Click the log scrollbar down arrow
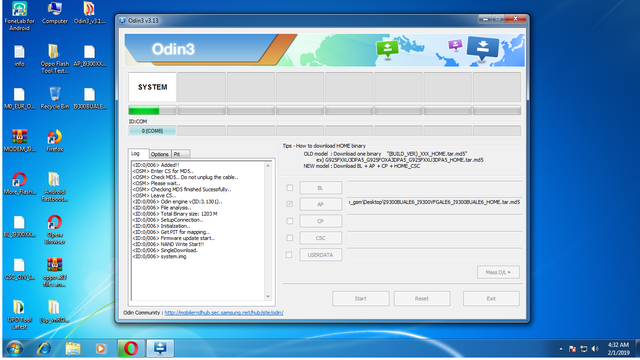This screenshot has width=640, height=360. pos(268,297)
